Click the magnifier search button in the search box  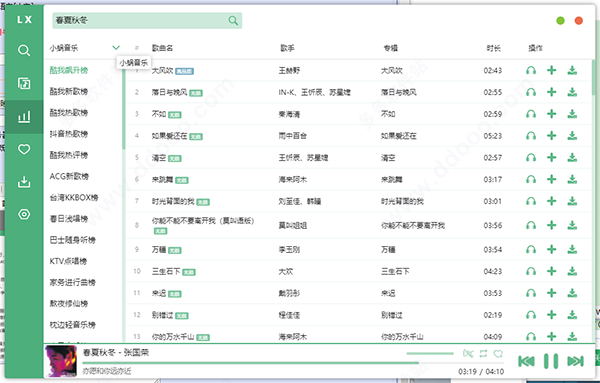(233, 21)
